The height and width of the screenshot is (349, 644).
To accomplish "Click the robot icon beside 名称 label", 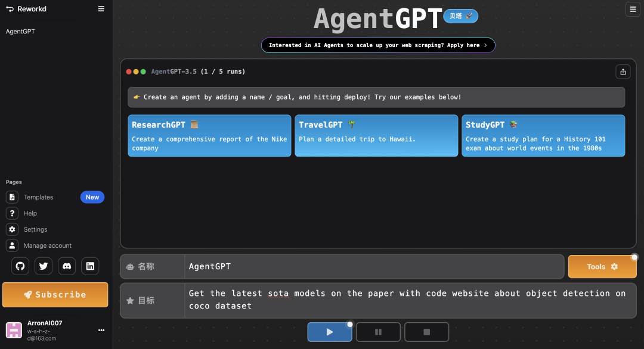I will tap(130, 267).
